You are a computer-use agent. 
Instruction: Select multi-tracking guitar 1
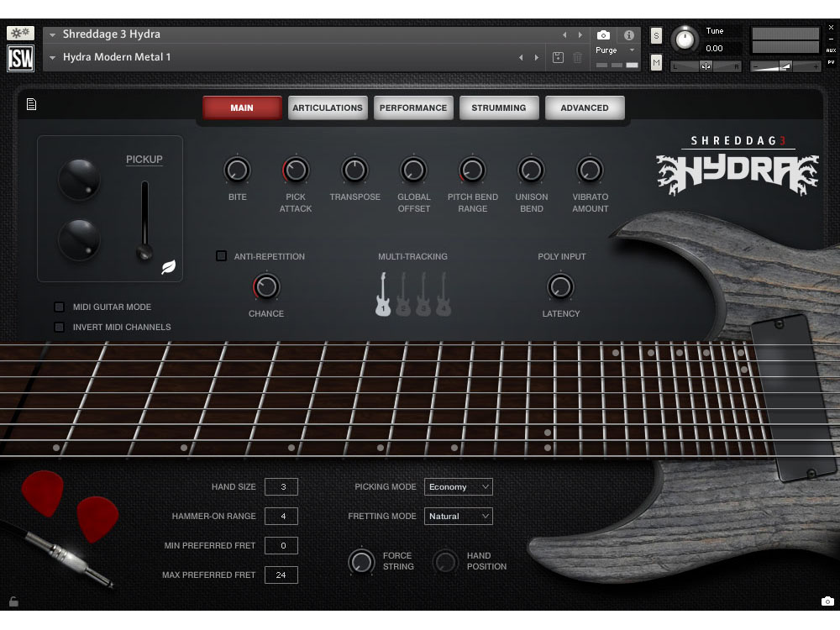[x=383, y=294]
